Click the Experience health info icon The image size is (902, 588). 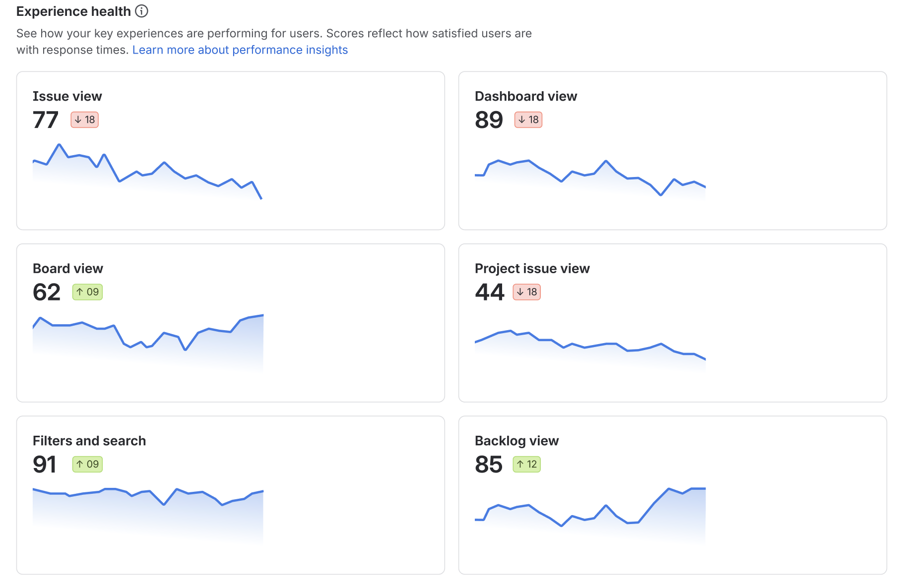coord(141,10)
